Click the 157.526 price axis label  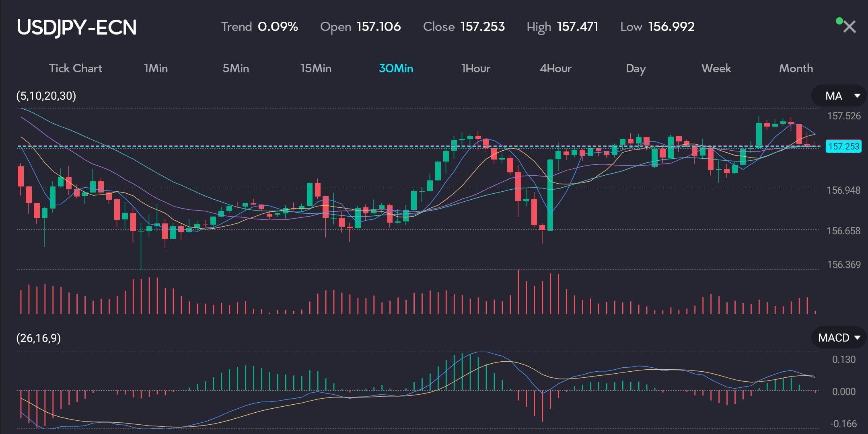[843, 116]
